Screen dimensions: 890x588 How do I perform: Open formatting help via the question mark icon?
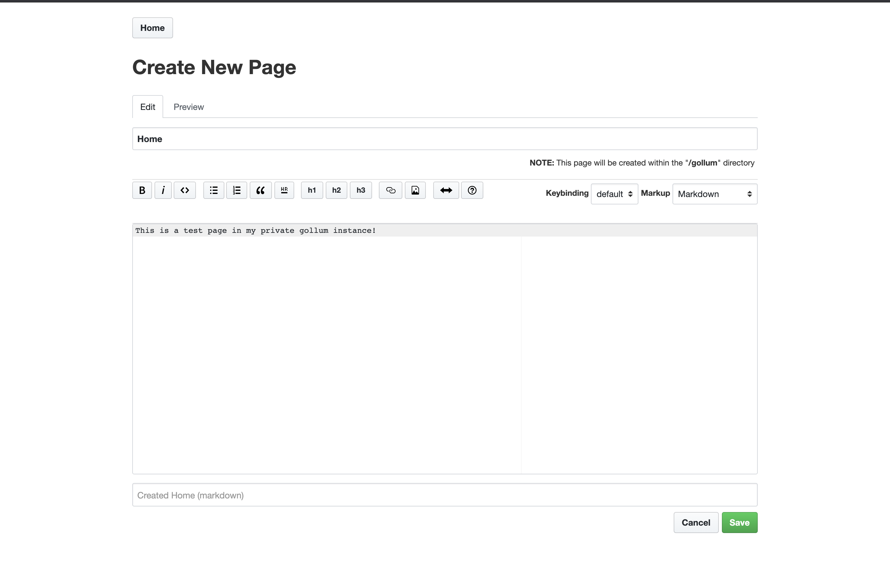(472, 190)
